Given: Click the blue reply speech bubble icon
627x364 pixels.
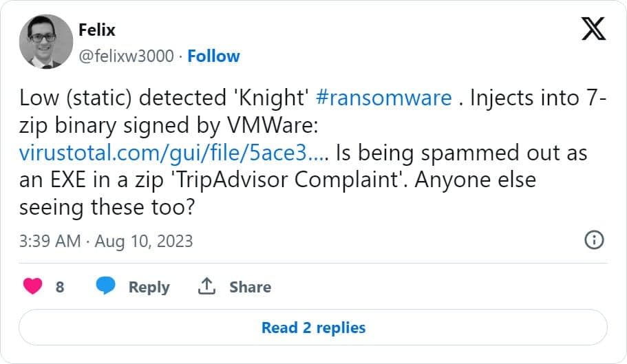Looking at the screenshot, I should [105, 286].
